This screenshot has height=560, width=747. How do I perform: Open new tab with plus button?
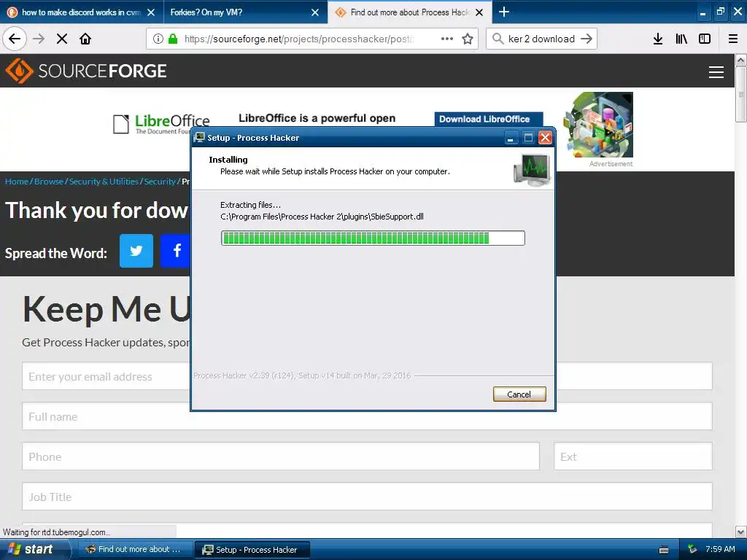coord(503,12)
